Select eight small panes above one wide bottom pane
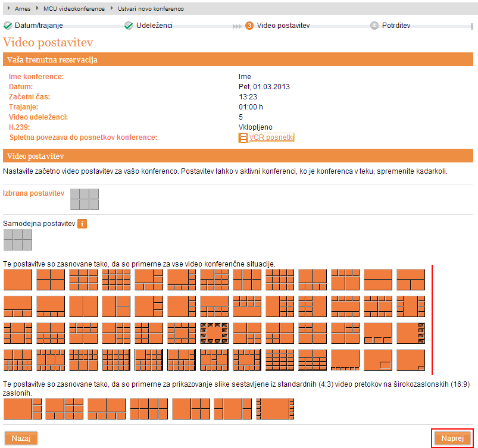478x448 pixels. point(247,306)
